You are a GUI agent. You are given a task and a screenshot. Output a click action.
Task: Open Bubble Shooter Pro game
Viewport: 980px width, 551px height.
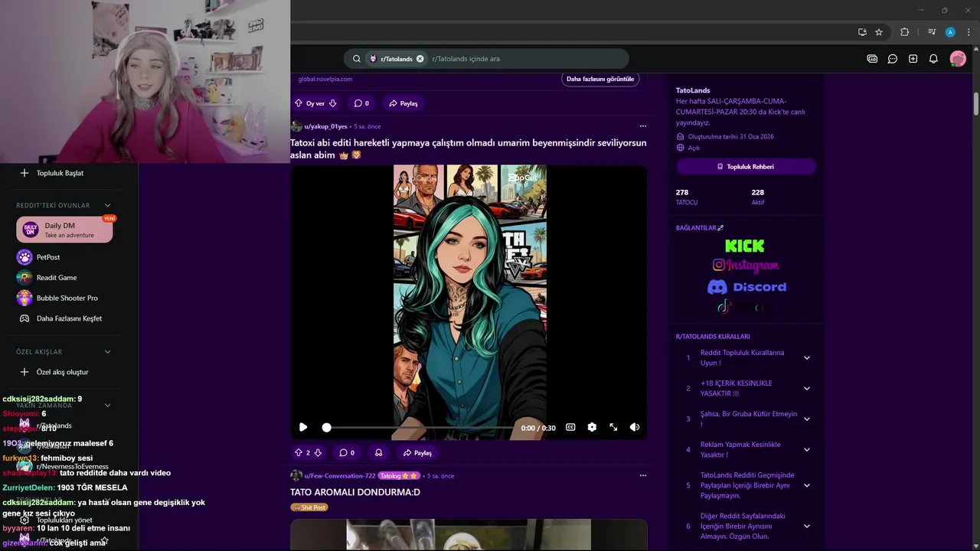pos(67,298)
